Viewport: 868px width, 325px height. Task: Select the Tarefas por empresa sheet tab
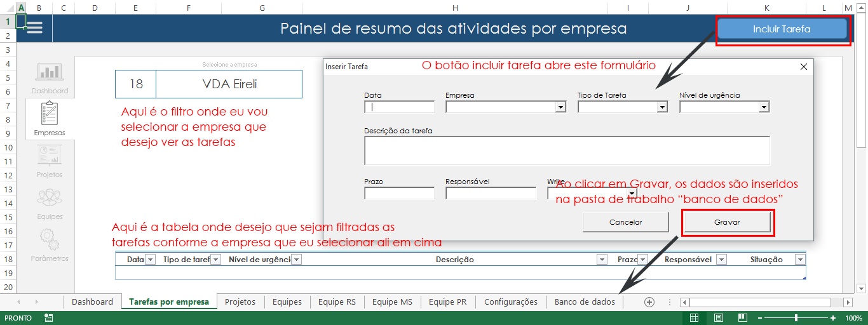[169, 302]
